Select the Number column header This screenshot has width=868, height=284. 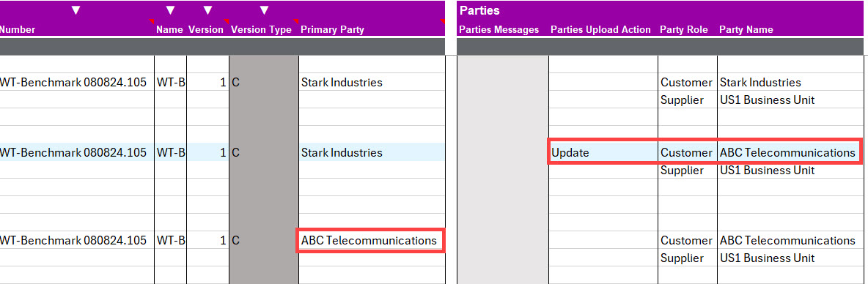(x=18, y=30)
